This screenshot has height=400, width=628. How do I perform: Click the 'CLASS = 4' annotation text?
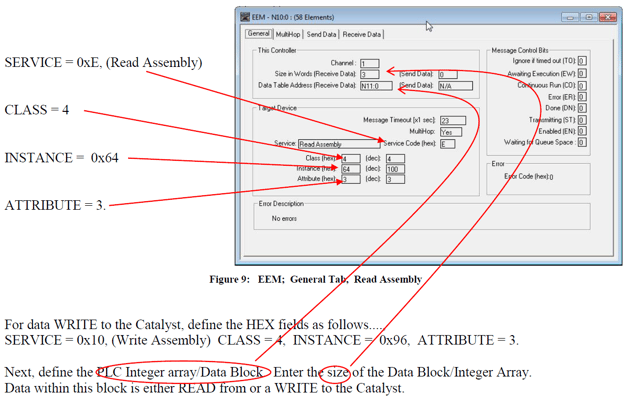[36, 110]
